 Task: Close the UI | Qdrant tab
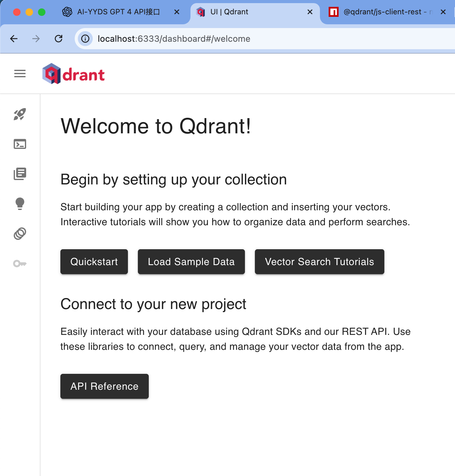pyautogui.click(x=310, y=12)
